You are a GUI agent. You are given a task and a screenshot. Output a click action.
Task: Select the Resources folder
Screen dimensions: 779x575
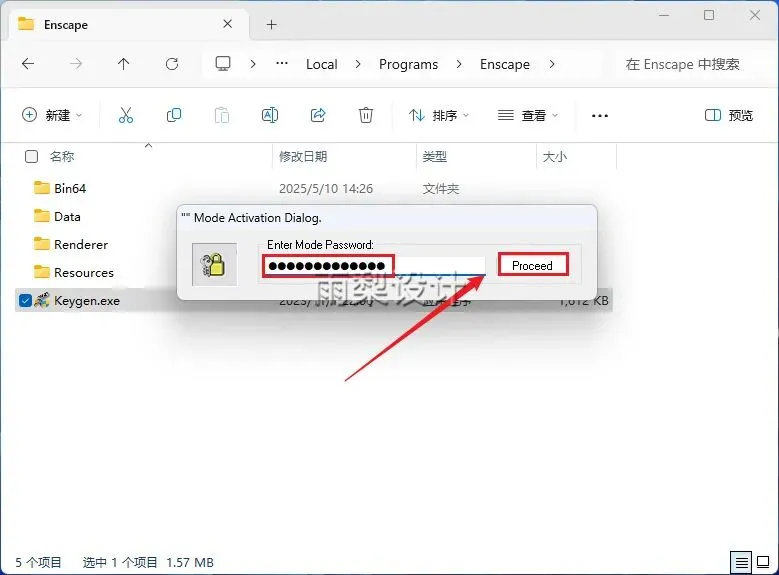point(84,272)
